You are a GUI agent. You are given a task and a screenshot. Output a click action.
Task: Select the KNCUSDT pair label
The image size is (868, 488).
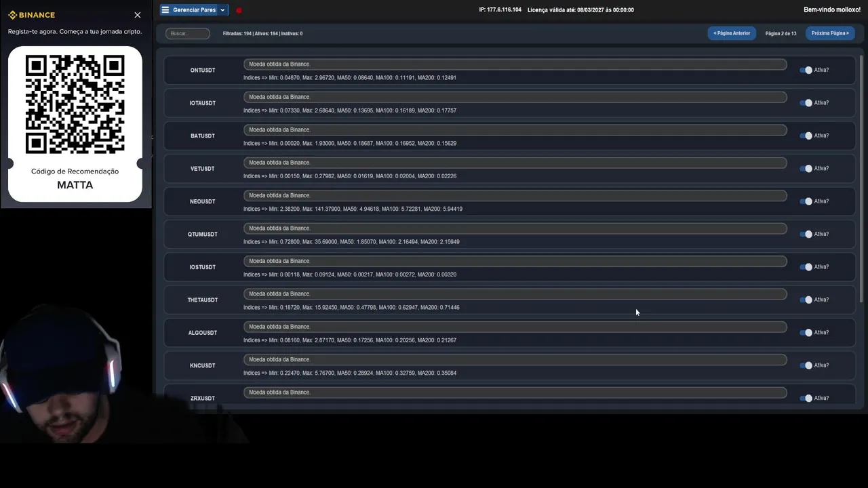[203, 366]
